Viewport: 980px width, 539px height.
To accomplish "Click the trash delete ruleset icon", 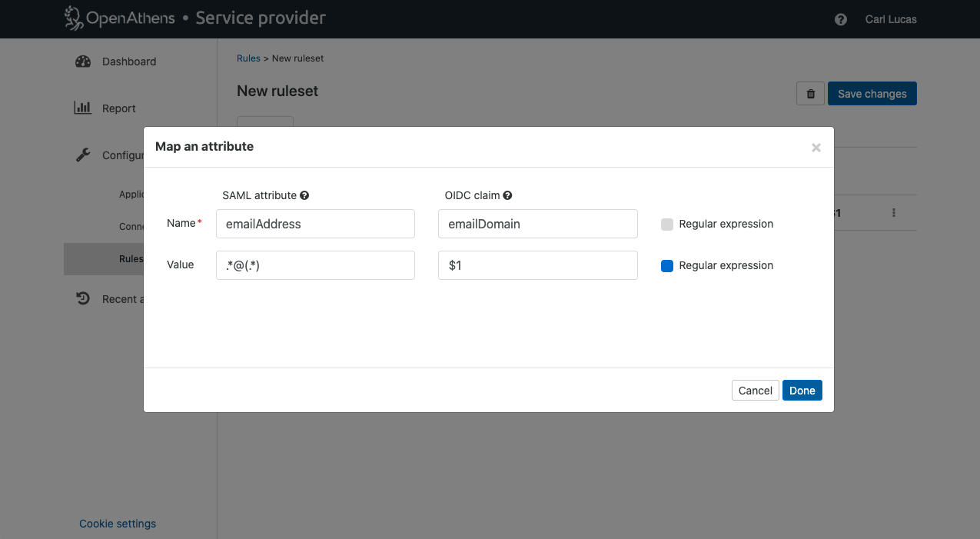I will coord(810,94).
